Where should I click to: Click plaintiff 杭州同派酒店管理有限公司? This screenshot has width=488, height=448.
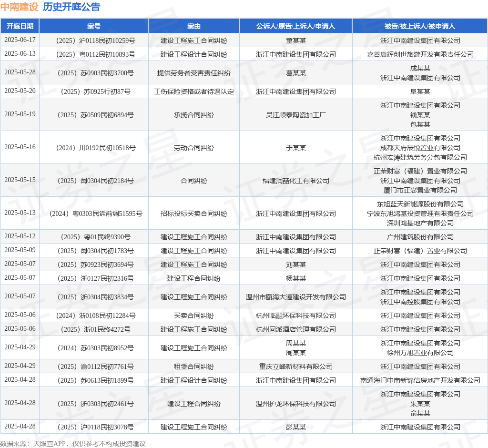click(295, 329)
